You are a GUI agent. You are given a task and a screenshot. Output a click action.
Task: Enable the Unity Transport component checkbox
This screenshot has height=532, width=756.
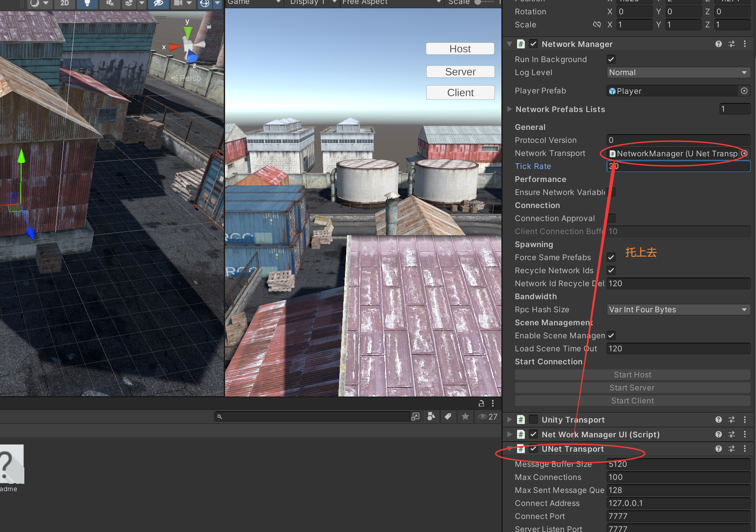coord(533,420)
